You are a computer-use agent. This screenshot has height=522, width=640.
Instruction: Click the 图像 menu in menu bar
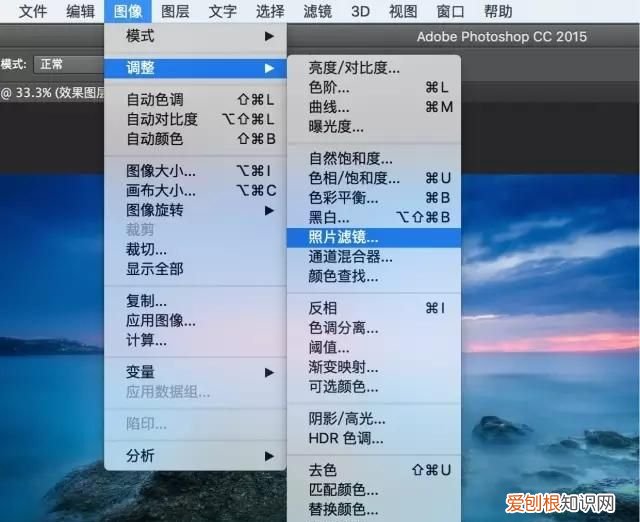128,11
